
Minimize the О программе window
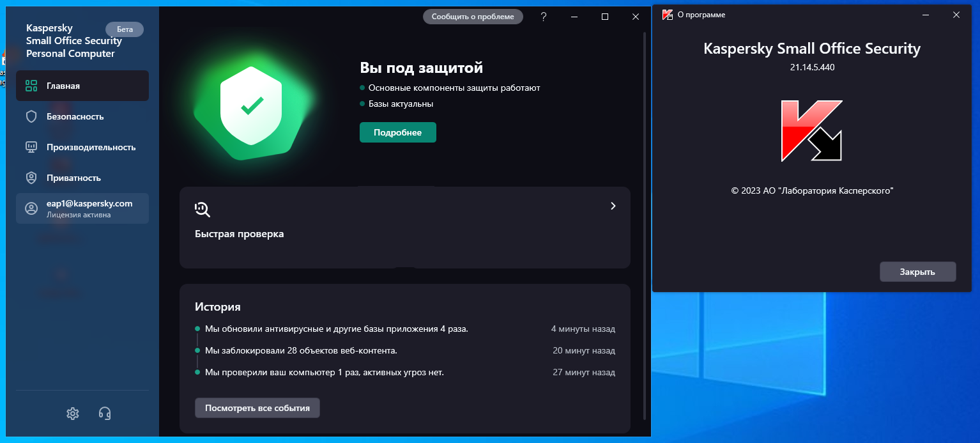click(x=926, y=15)
